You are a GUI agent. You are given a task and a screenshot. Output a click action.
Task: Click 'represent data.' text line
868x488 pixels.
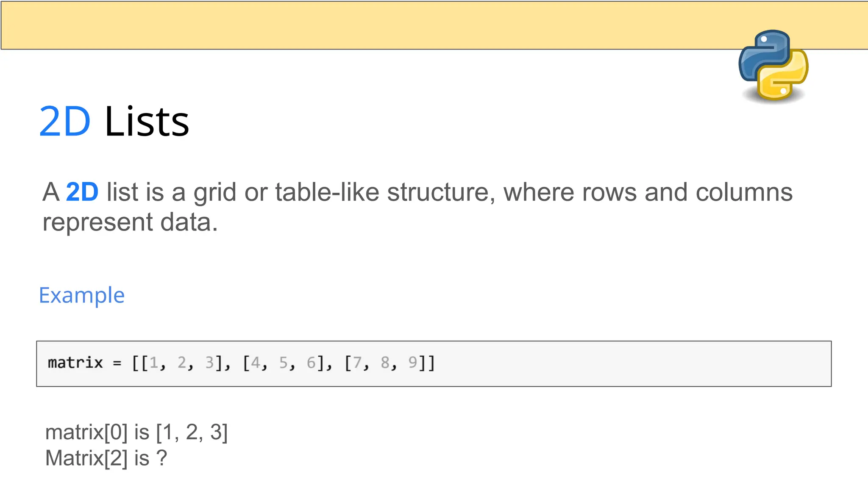[130, 222]
